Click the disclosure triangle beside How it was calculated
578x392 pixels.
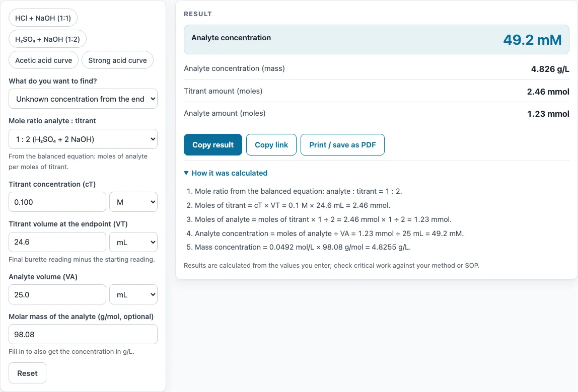point(186,173)
